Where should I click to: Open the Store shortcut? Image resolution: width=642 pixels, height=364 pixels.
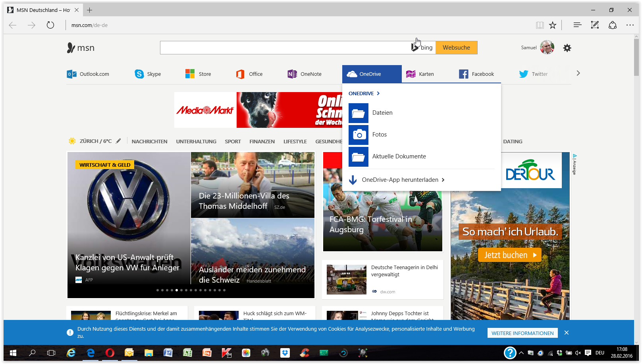[198, 74]
